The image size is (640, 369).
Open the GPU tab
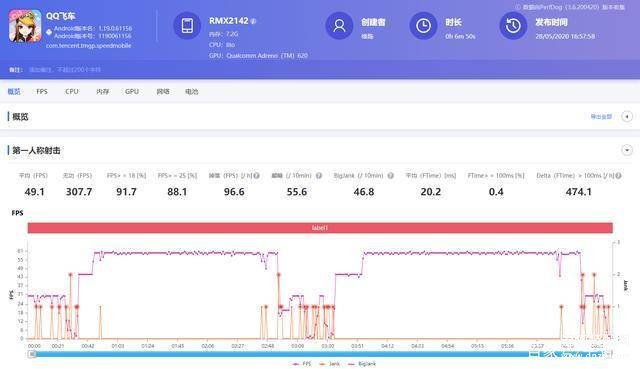click(x=132, y=91)
